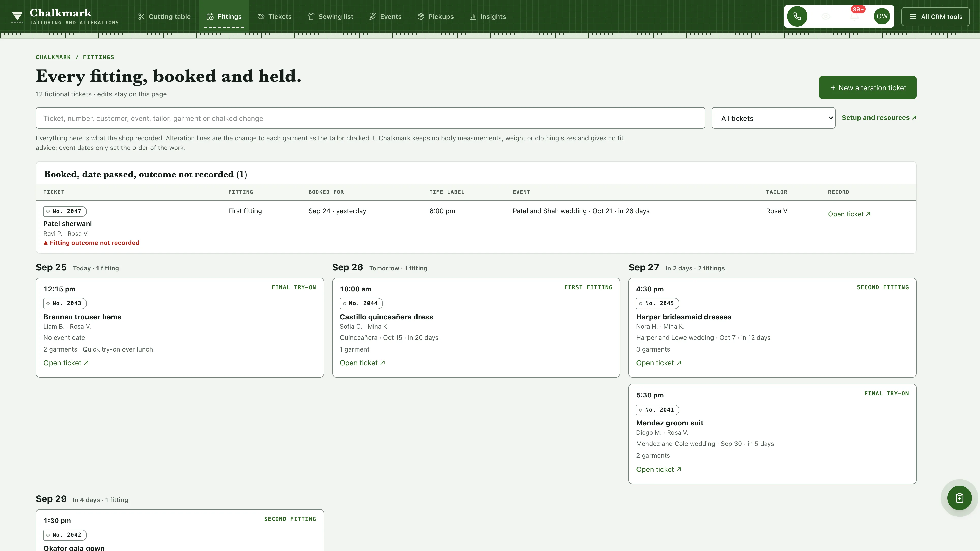
Task: Click the 'Castillo quinceañera dress' card title
Action: [386, 317]
